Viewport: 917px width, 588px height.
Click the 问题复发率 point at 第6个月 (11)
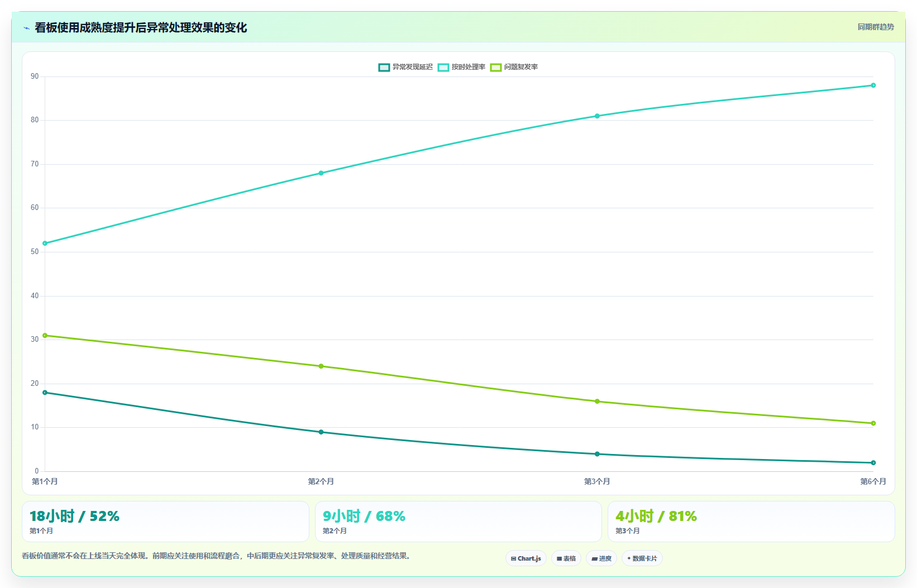(873, 423)
